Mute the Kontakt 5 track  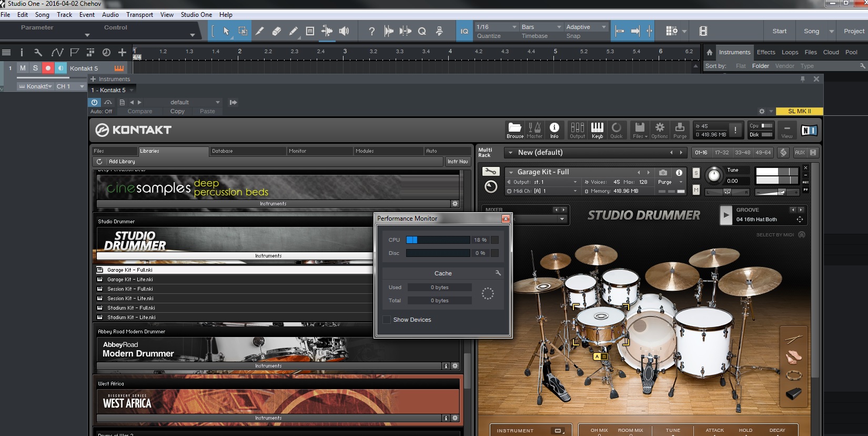click(x=23, y=68)
